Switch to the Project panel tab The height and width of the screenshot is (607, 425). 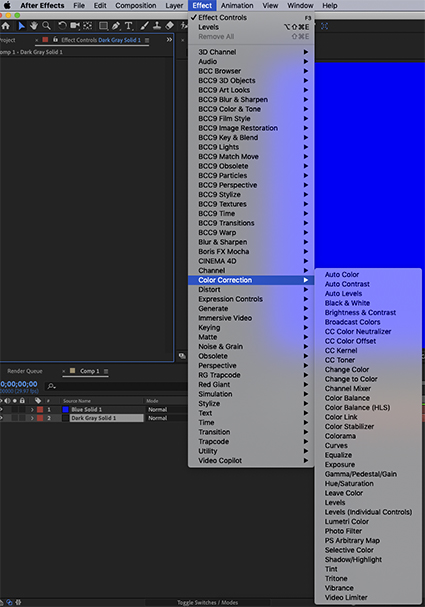click(x=8, y=40)
